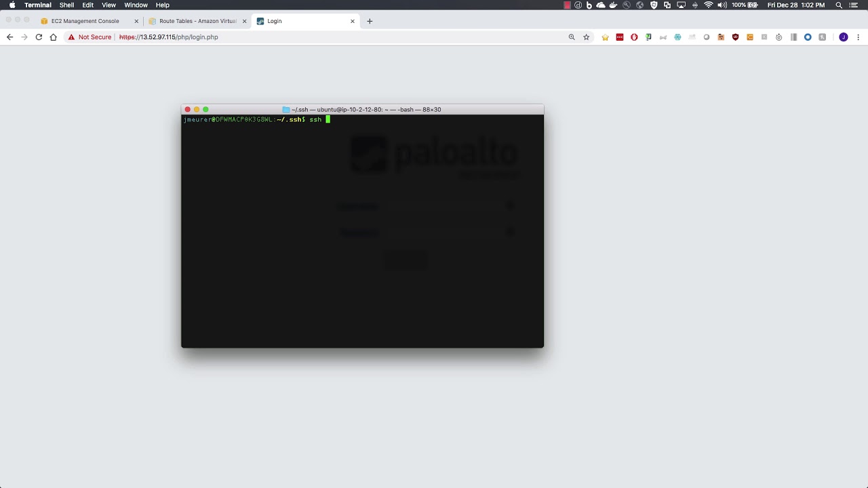Go to the browser home page
Image resolution: width=868 pixels, height=488 pixels.
53,37
